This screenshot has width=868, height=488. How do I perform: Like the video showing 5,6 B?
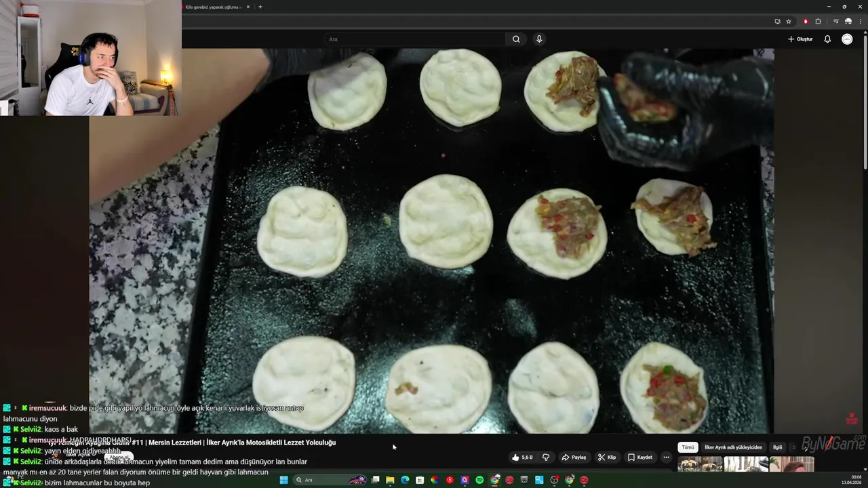point(522,457)
